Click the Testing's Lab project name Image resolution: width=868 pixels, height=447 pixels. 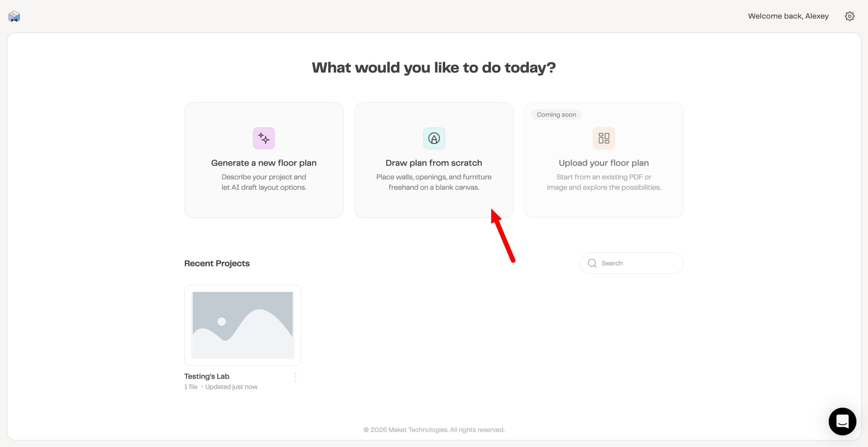pyautogui.click(x=207, y=376)
